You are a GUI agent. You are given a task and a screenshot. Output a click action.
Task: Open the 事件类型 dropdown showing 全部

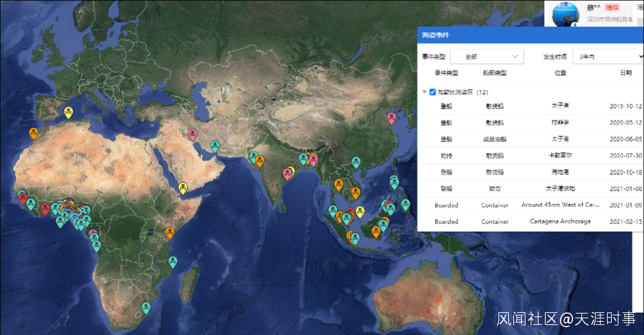tap(487, 57)
